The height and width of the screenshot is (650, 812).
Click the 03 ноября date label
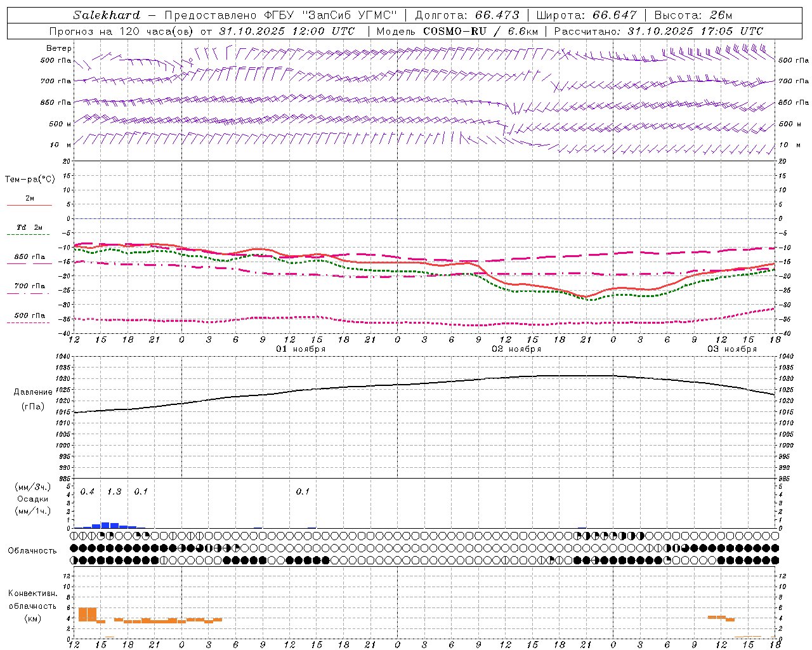[x=732, y=349]
